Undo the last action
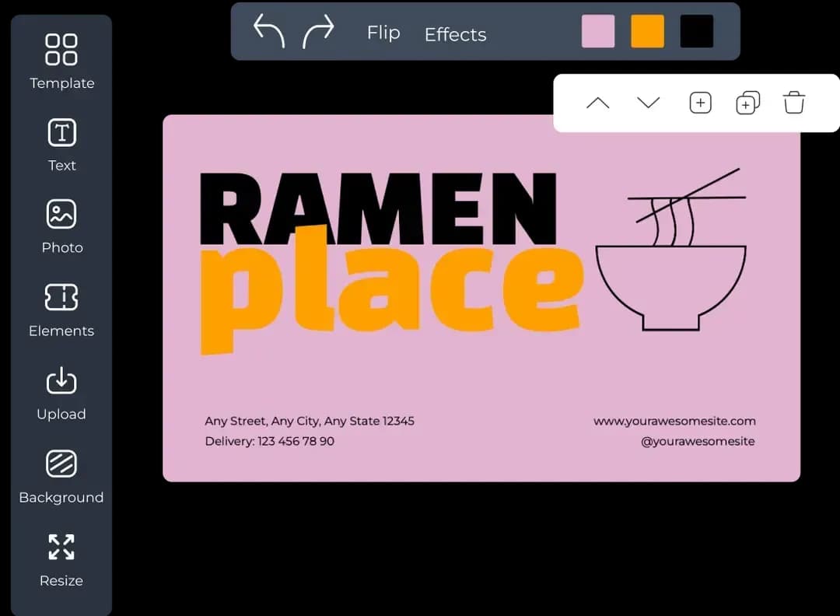This screenshot has width=840, height=616. coord(269,31)
